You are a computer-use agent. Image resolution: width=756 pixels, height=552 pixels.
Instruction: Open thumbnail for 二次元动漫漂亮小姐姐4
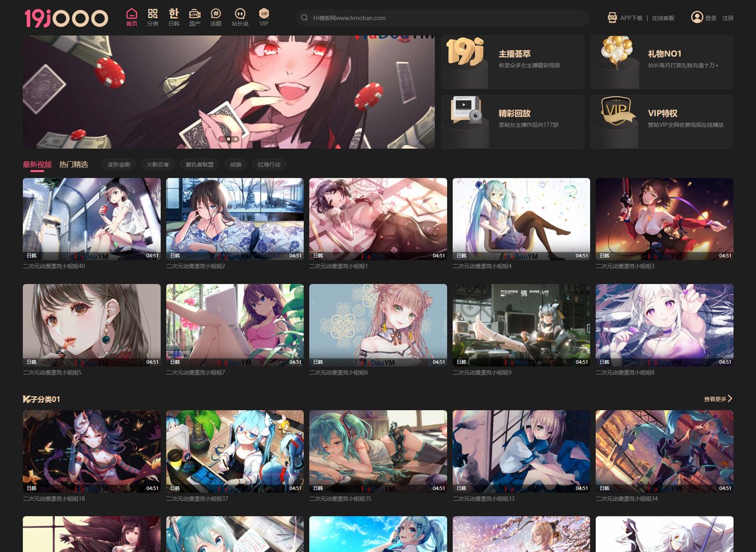coord(521,219)
